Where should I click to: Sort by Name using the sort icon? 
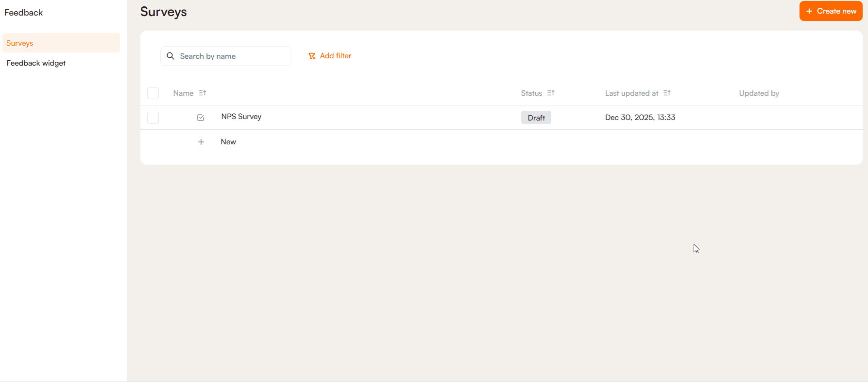click(203, 93)
